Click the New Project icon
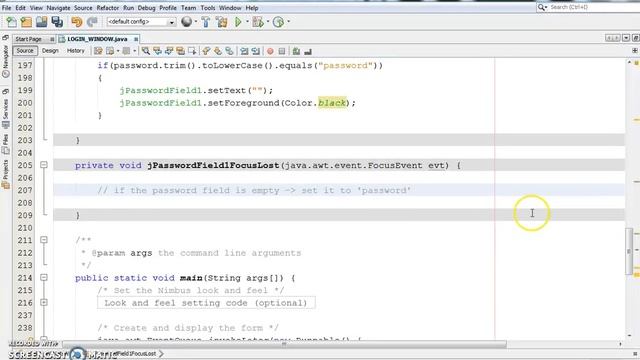Screen dimensions: 640x360 26,22
